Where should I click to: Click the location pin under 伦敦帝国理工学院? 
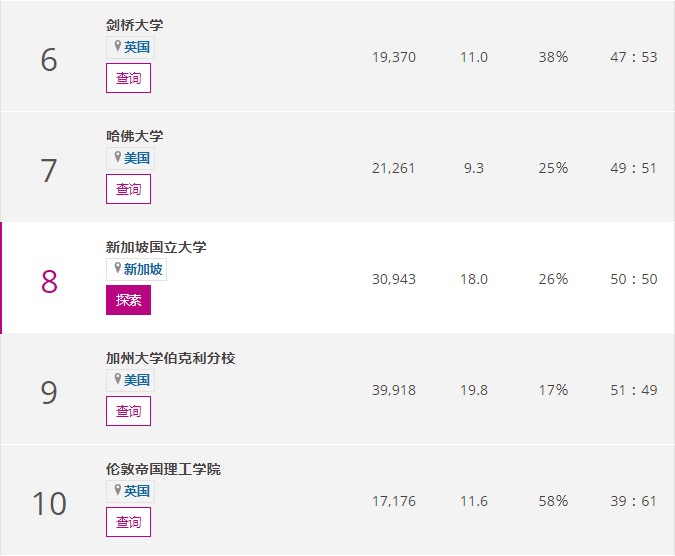tap(117, 491)
